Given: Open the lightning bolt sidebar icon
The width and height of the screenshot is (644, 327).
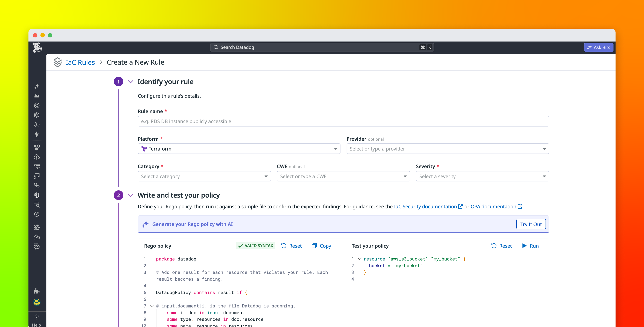Looking at the screenshot, I should coord(37,134).
